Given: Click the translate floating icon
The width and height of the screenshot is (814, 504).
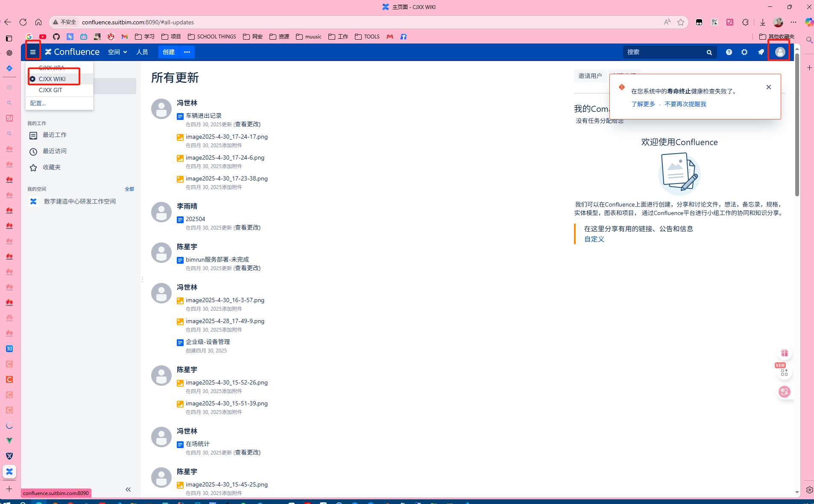Looking at the screenshot, I should (x=785, y=392).
